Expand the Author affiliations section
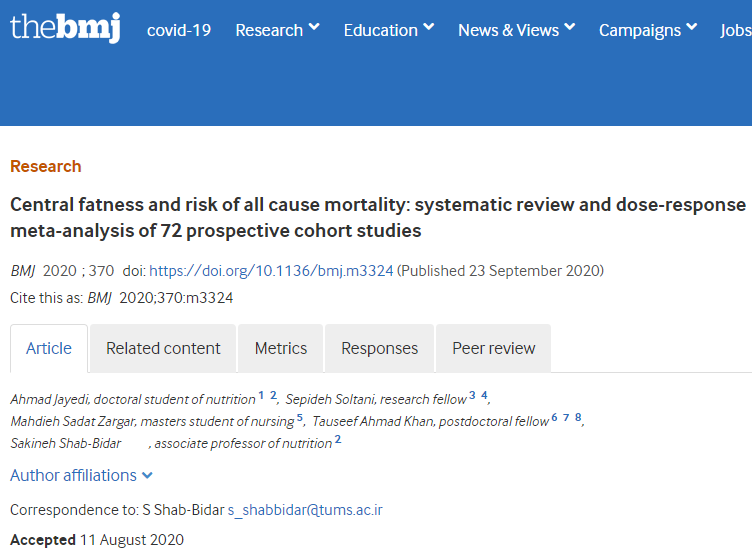The height and width of the screenshot is (553, 752). tap(82, 475)
